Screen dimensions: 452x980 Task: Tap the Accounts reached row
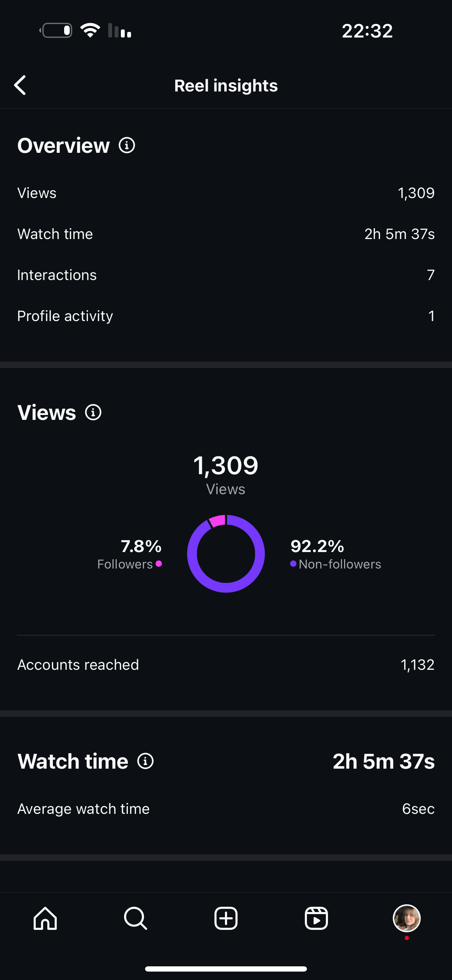click(226, 665)
